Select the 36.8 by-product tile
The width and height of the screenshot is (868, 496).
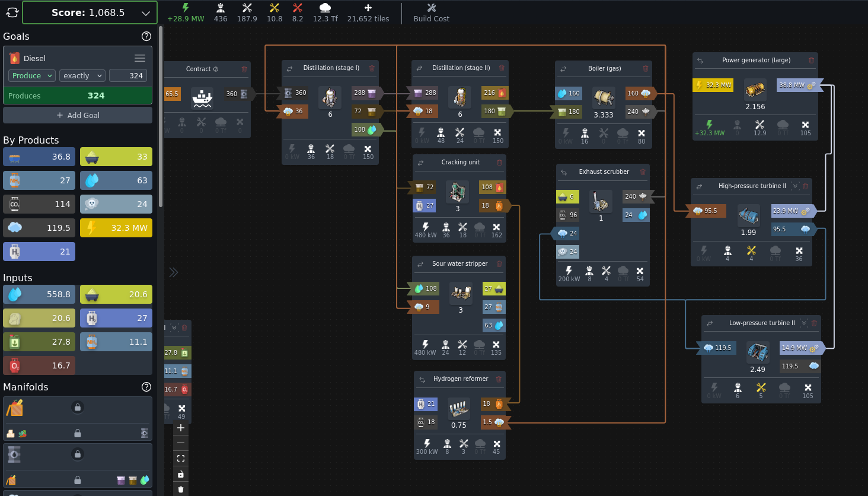tap(39, 157)
